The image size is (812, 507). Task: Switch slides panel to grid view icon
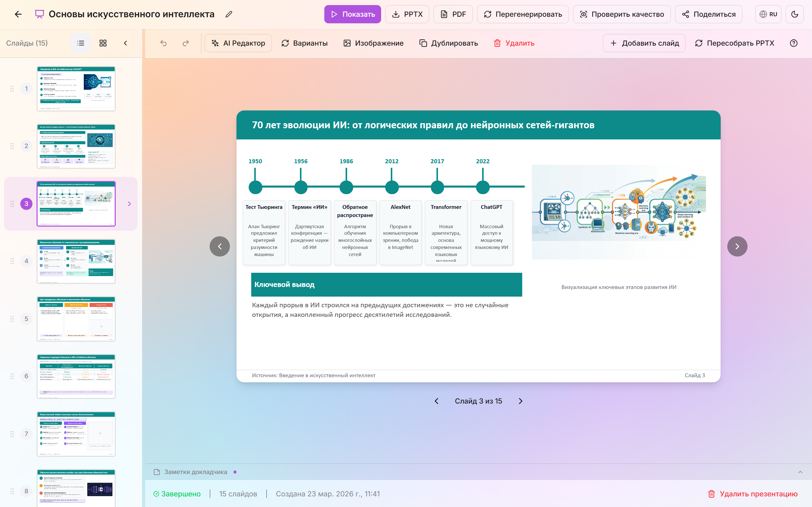coord(103,43)
